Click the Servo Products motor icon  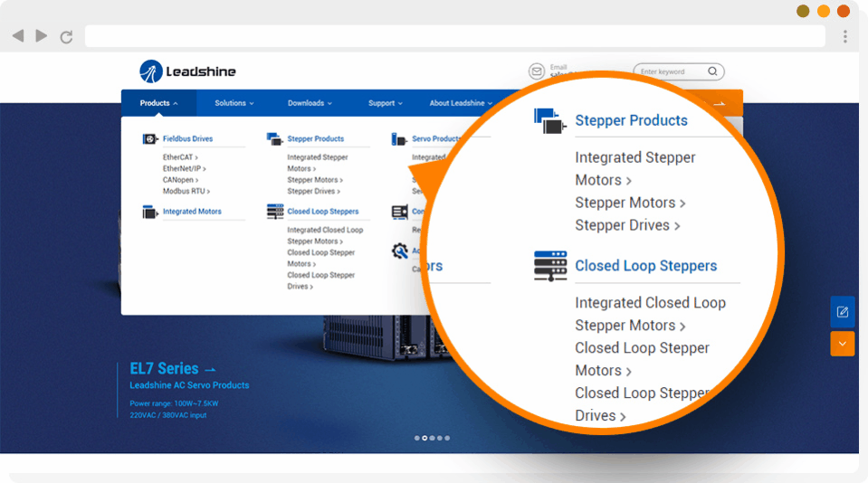coord(398,139)
